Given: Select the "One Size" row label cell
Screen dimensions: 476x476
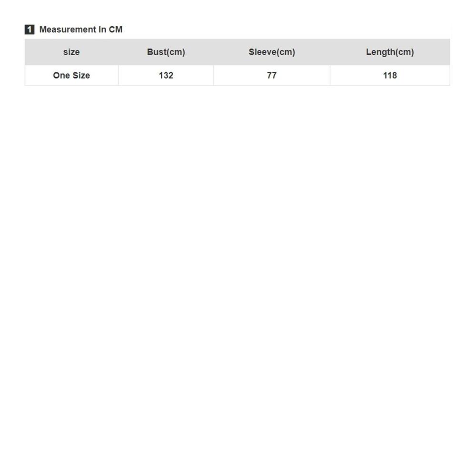Looking at the screenshot, I should point(71,75).
